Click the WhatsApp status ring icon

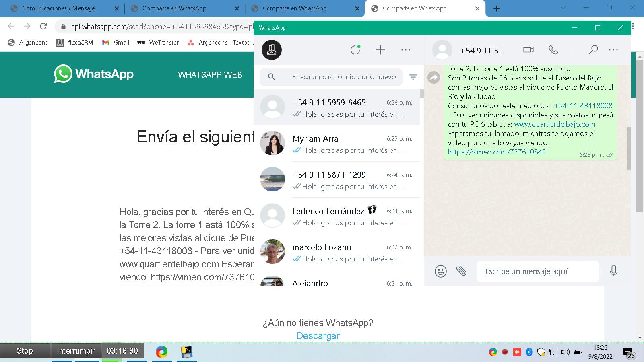(355, 50)
